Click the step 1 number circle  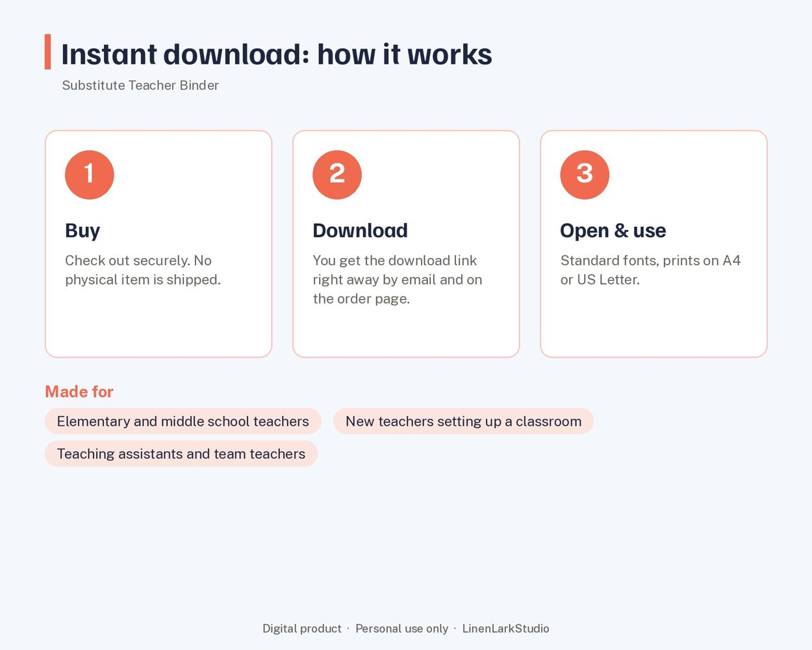[90, 175]
